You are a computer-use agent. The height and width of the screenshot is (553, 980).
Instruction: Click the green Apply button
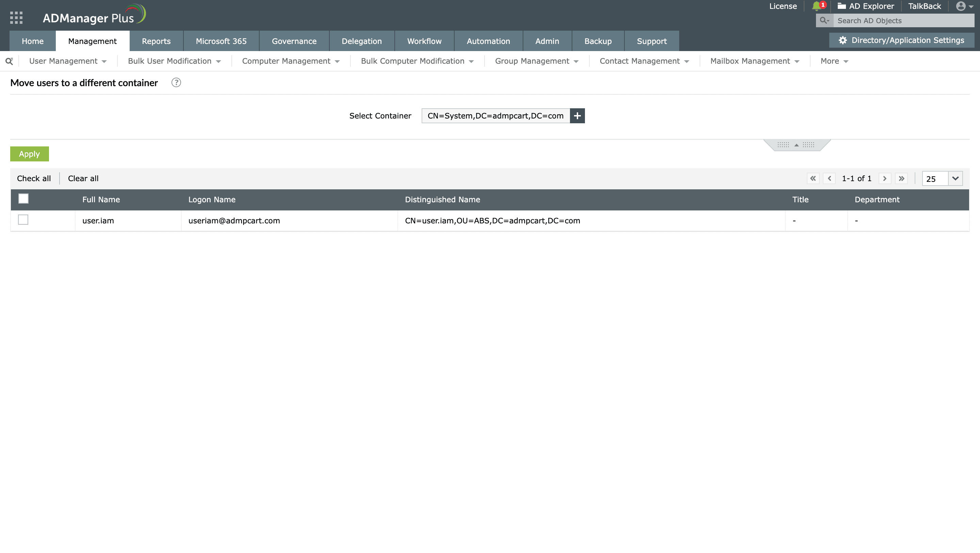30,154
